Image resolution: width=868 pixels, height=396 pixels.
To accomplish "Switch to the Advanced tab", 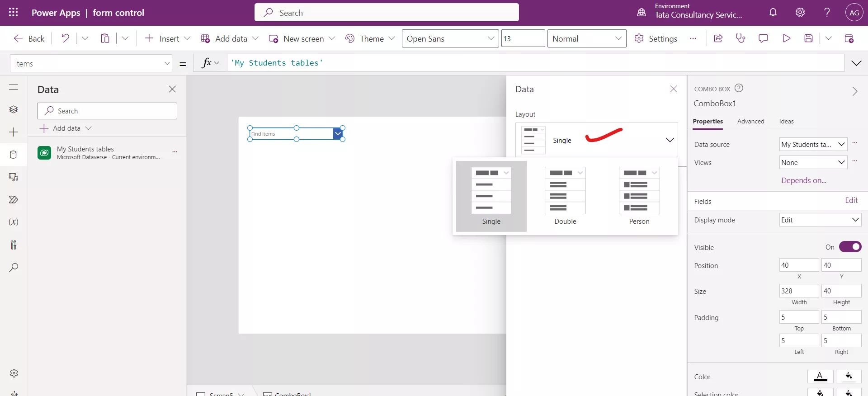I will click(x=750, y=121).
